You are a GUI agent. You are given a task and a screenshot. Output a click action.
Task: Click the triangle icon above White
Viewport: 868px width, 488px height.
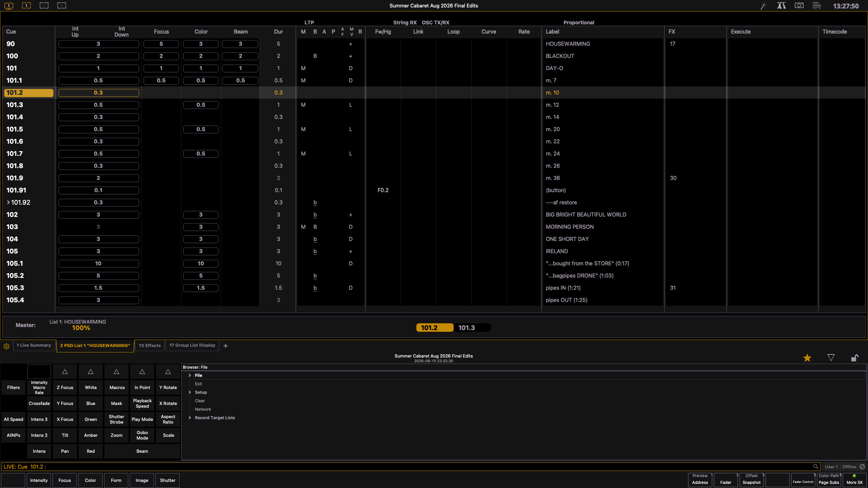[91, 372]
